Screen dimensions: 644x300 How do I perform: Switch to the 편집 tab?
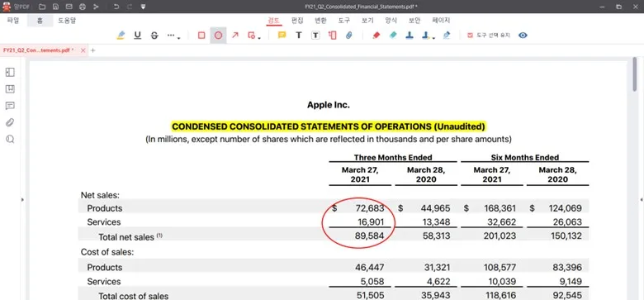297,20
